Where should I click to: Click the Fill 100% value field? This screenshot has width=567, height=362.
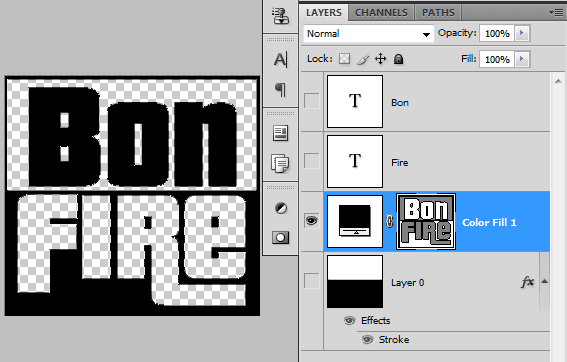tap(497, 59)
